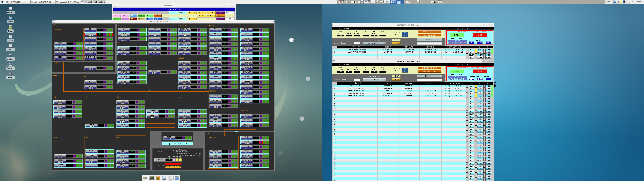Open SDF Restore Screen in H1ALSEY table

click(x=430, y=32)
